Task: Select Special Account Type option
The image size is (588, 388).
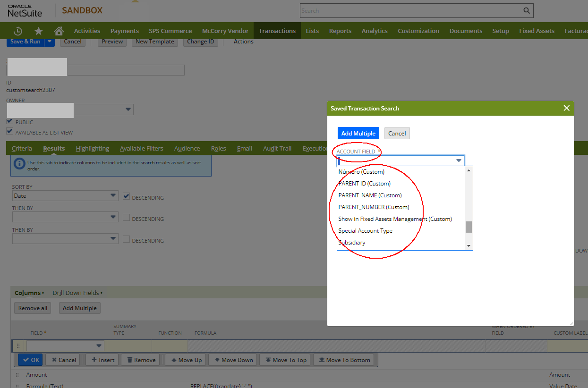Action: pos(365,230)
